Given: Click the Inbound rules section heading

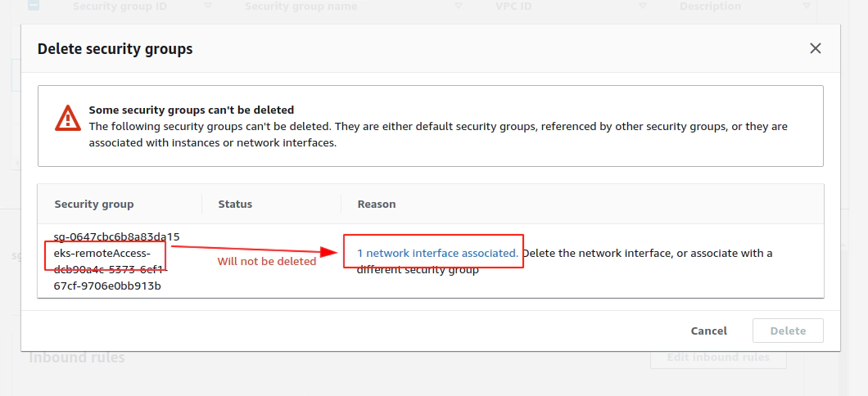Looking at the screenshot, I should 76,358.
